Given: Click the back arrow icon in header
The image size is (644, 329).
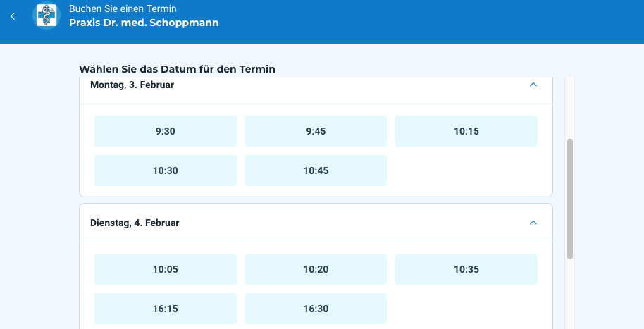Looking at the screenshot, I should (13, 16).
